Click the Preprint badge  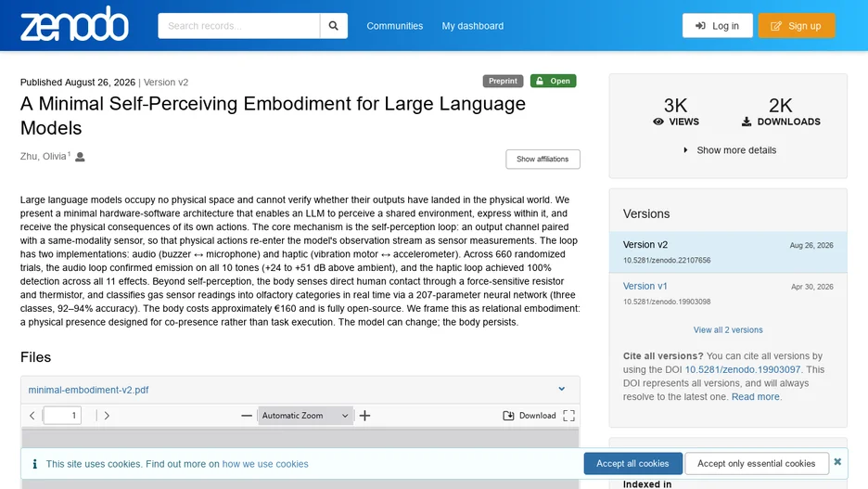[x=503, y=81]
